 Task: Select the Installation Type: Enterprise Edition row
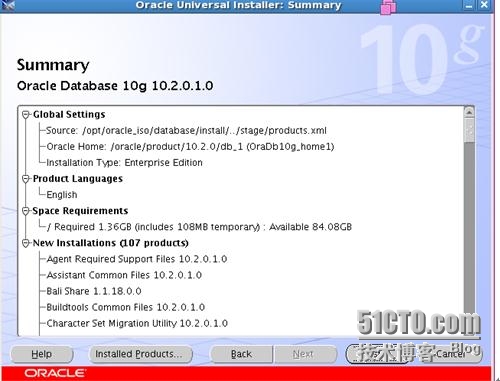click(124, 163)
